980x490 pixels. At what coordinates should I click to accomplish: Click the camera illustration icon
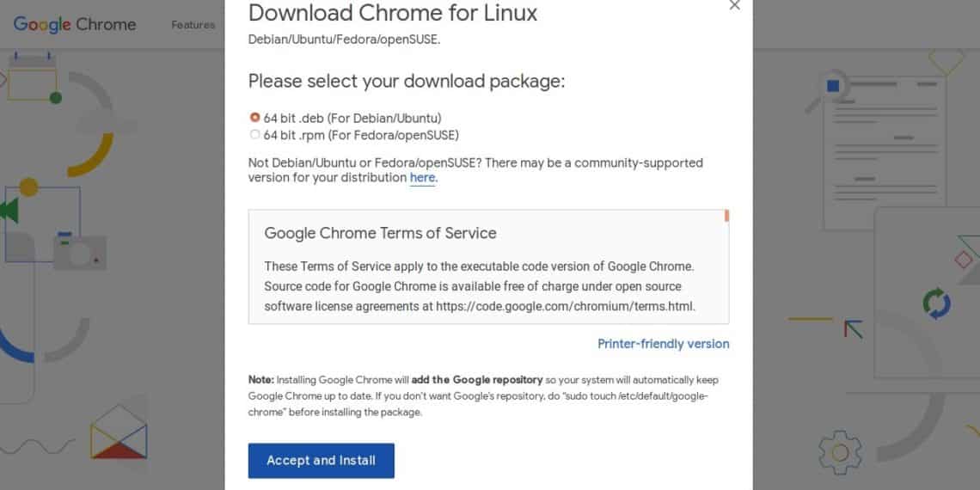tap(79, 251)
